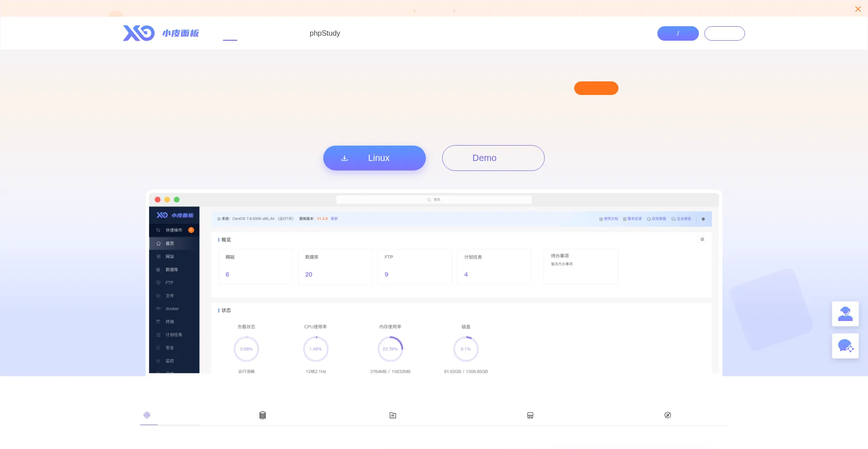
Task: Select the file folder icon tab
Action: coord(393,415)
